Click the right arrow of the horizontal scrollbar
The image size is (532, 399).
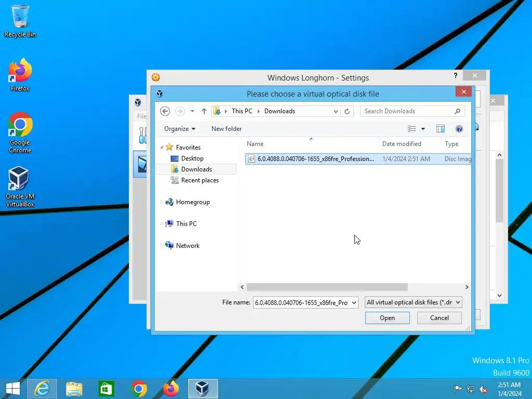pos(467,287)
